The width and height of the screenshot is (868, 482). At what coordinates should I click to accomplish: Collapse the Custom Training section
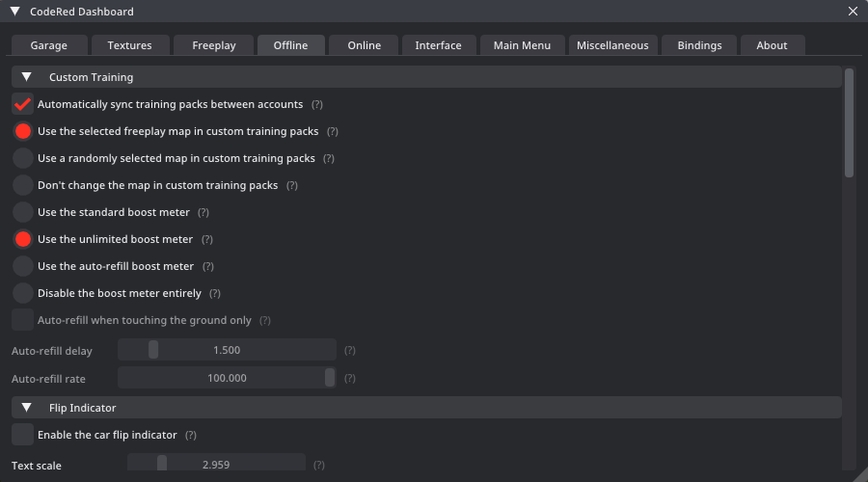[27, 77]
